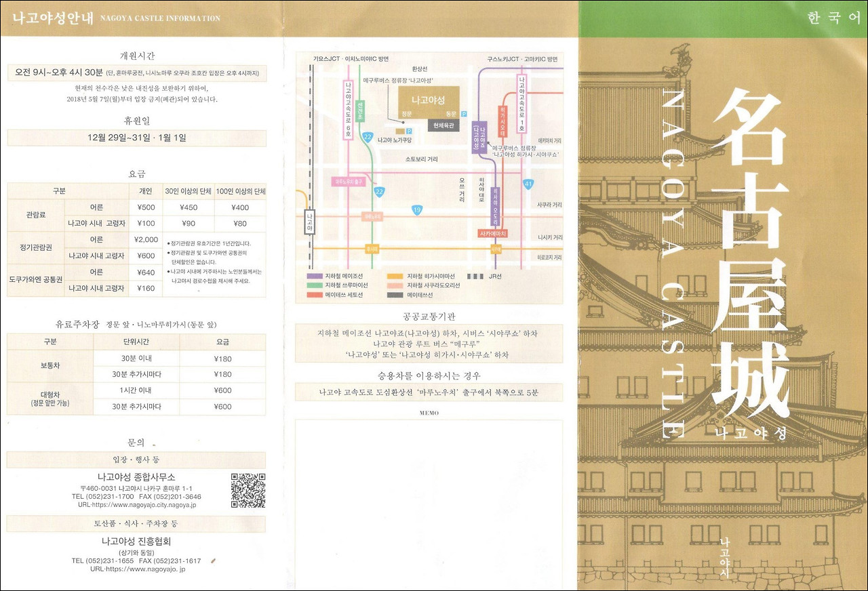Select the gray 현체육관 building on the map
The width and height of the screenshot is (868, 591).
click(x=443, y=126)
